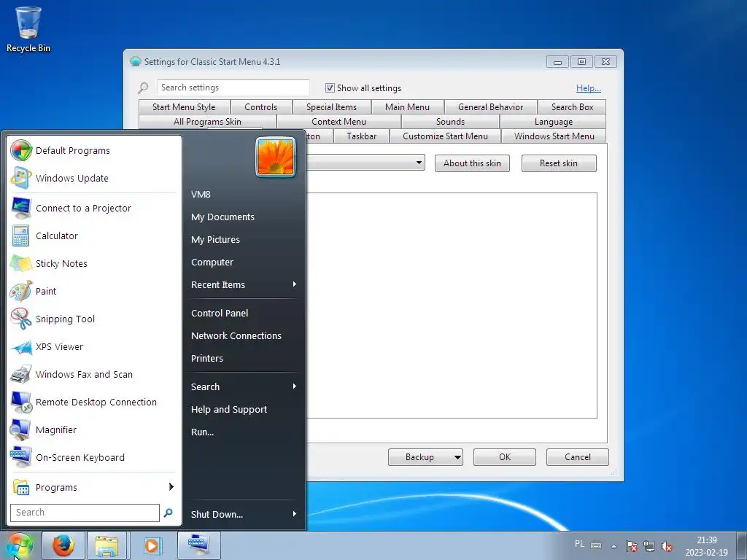Screen dimensions: 747x560
Task: Click the settings search magnifier icon
Action: pyautogui.click(x=144, y=87)
